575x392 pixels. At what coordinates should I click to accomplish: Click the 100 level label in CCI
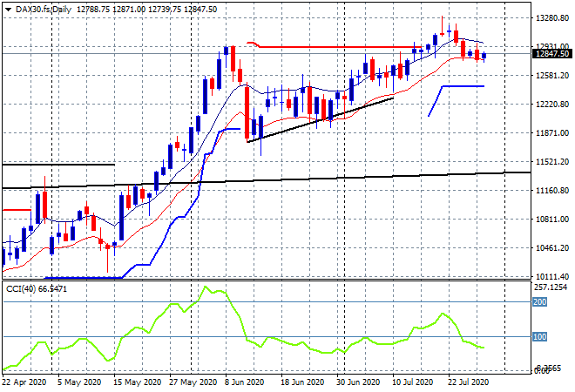coord(539,336)
